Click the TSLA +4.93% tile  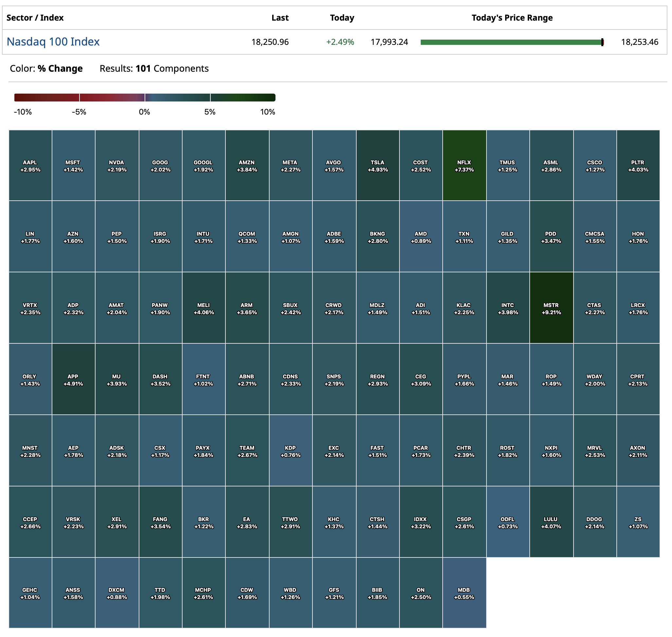[378, 166]
